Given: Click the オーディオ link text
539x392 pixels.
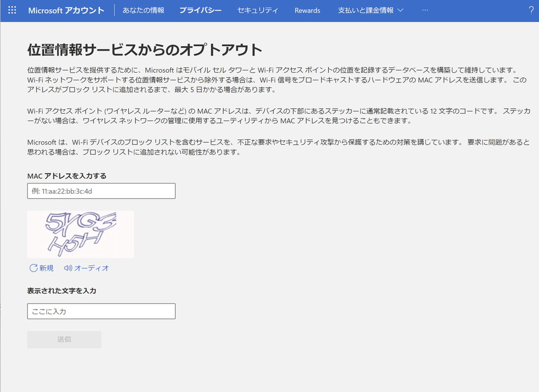Looking at the screenshot, I should pos(92,268).
